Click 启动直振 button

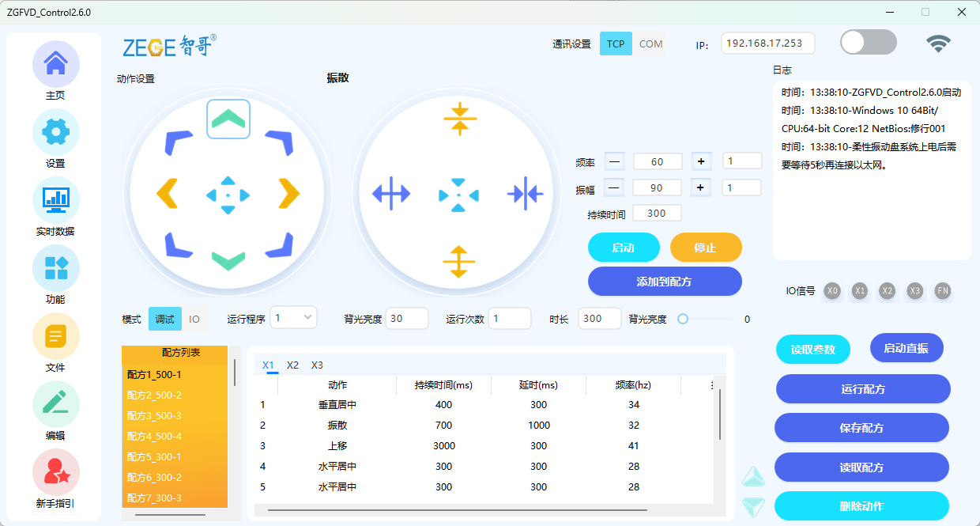click(x=906, y=348)
